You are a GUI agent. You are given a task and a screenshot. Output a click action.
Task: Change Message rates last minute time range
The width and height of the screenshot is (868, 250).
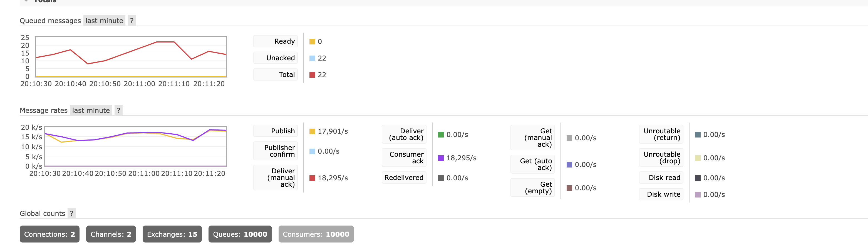point(91,110)
